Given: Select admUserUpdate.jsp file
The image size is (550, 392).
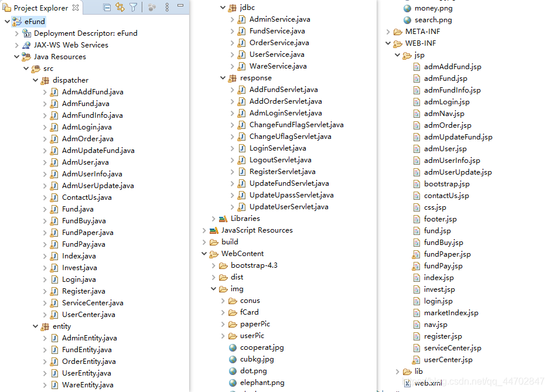Looking at the screenshot, I should pos(458,172).
